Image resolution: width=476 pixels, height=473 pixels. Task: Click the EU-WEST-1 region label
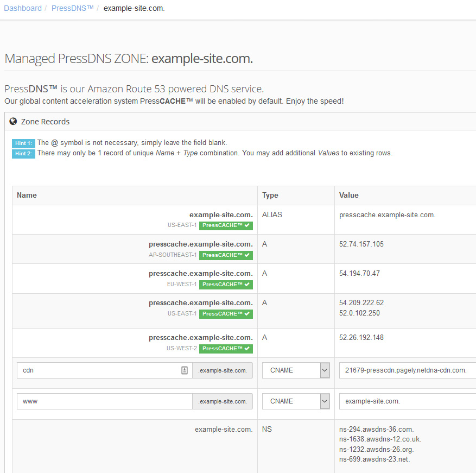pos(182,285)
